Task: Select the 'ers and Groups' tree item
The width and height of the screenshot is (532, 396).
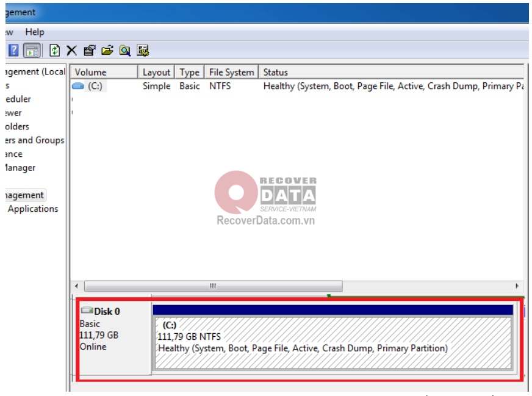Action: click(34, 140)
